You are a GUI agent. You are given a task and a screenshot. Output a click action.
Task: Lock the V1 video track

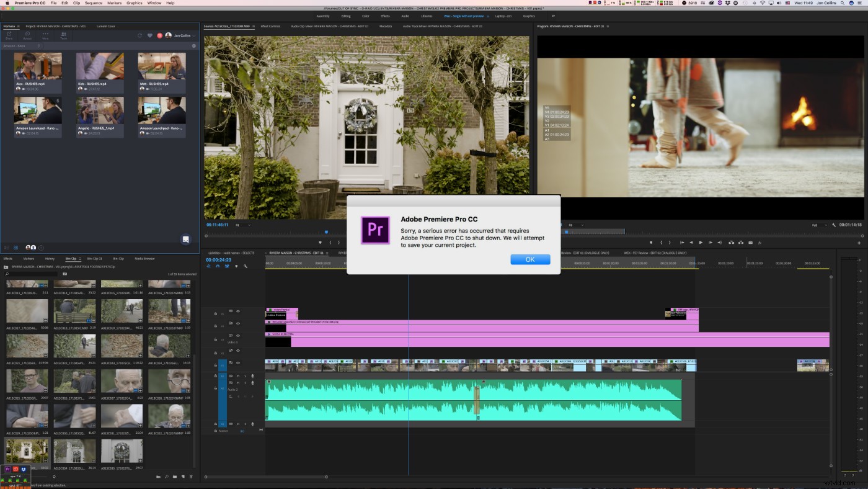[215, 364]
